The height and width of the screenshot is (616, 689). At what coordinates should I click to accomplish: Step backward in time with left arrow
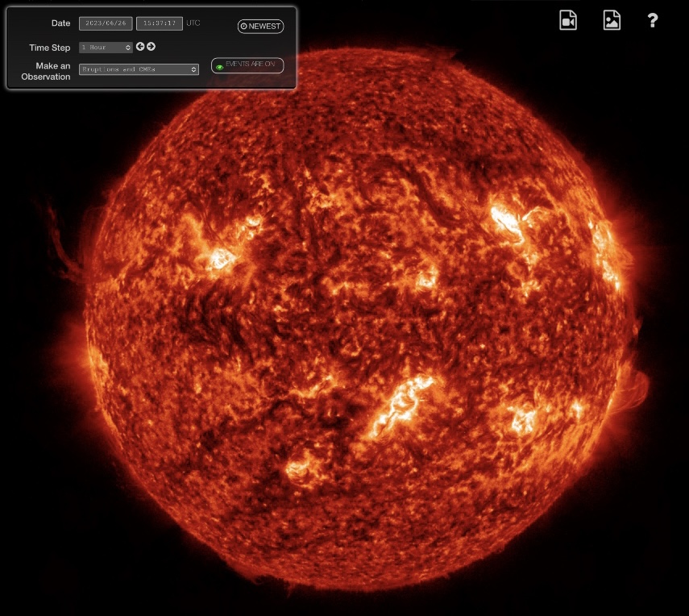(140, 47)
